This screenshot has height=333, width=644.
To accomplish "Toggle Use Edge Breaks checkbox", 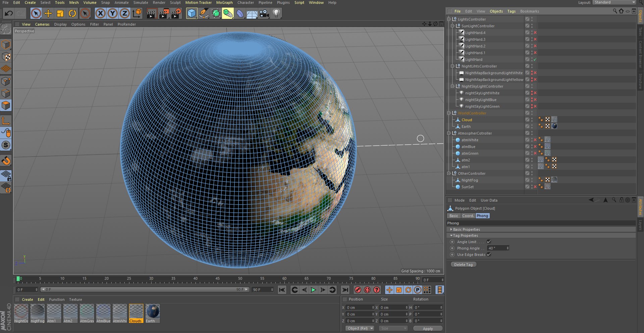I will pyautogui.click(x=489, y=255).
